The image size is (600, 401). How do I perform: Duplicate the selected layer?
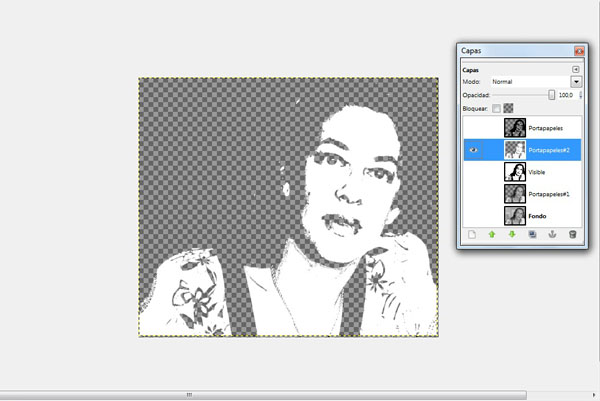tap(532, 234)
